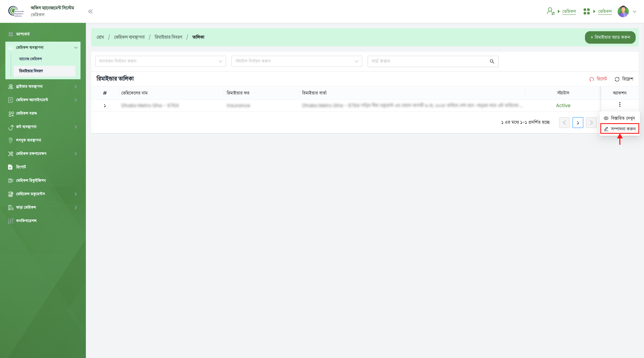Screen dimensions: 644x358
Task: Choose বিস্তারিত দেখুন from action menu
Action: tap(620, 118)
